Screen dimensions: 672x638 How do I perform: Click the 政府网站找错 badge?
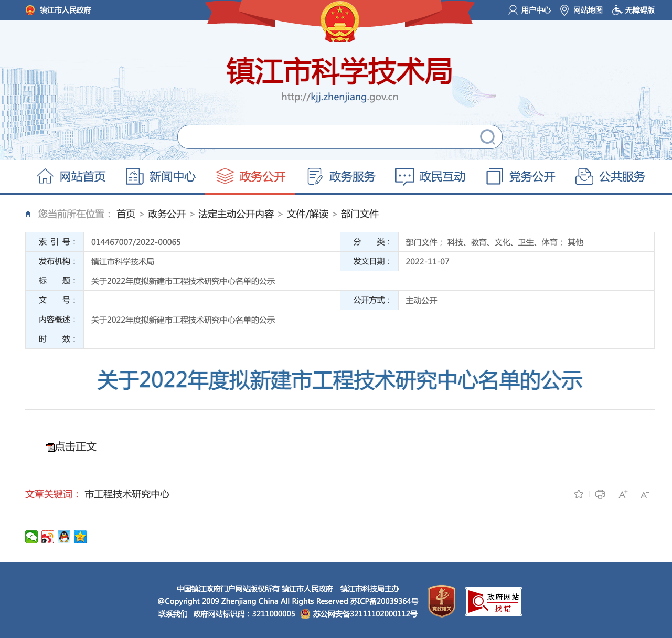pos(494,601)
